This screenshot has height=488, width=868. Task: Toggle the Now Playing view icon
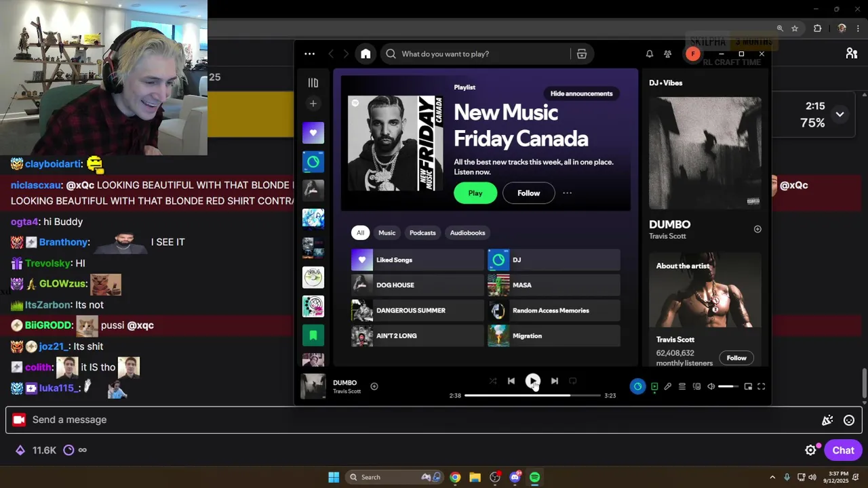tap(654, 386)
